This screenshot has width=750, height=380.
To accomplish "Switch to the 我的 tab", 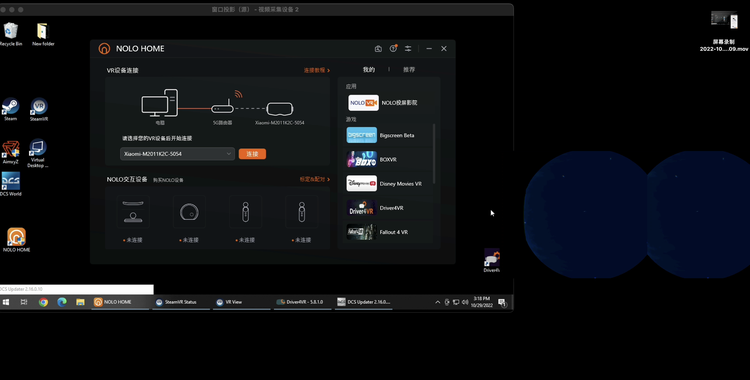I will point(369,69).
